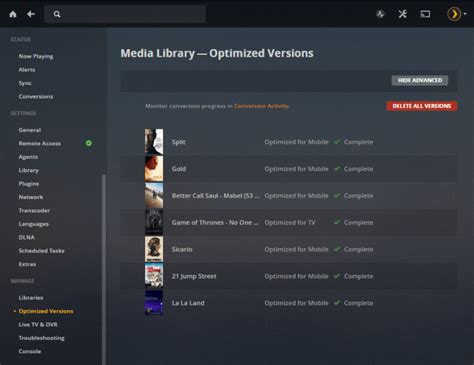Click the Complete checkmark on Gold row
This screenshot has height=365, width=474.
tap(337, 168)
